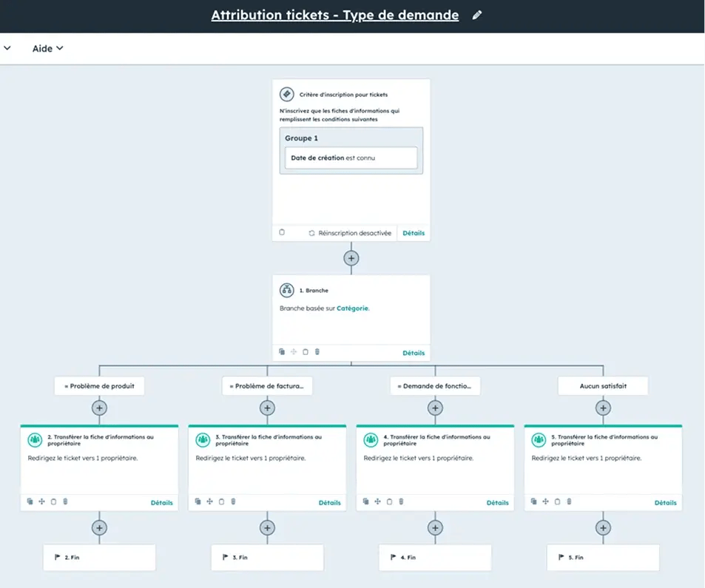Click the enrollment trigger ticket icon
This screenshot has height=588, width=705.
coord(287,95)
